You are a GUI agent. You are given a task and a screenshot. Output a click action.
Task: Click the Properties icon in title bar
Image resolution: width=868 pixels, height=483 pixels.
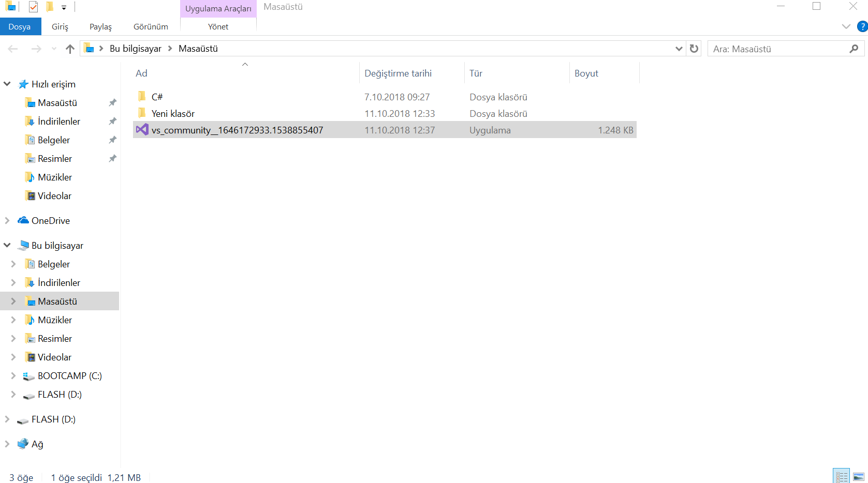coord(33,7)
